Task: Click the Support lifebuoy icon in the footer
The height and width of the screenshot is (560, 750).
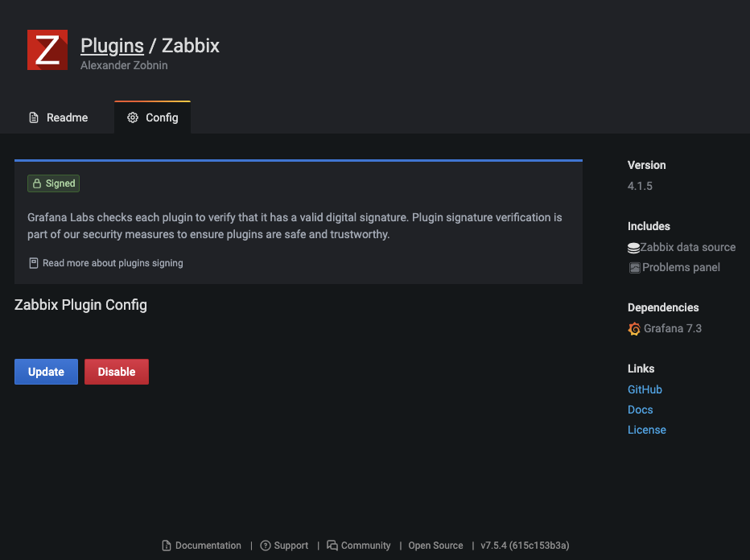Action: pyautogui.click(x=265, y=546)
